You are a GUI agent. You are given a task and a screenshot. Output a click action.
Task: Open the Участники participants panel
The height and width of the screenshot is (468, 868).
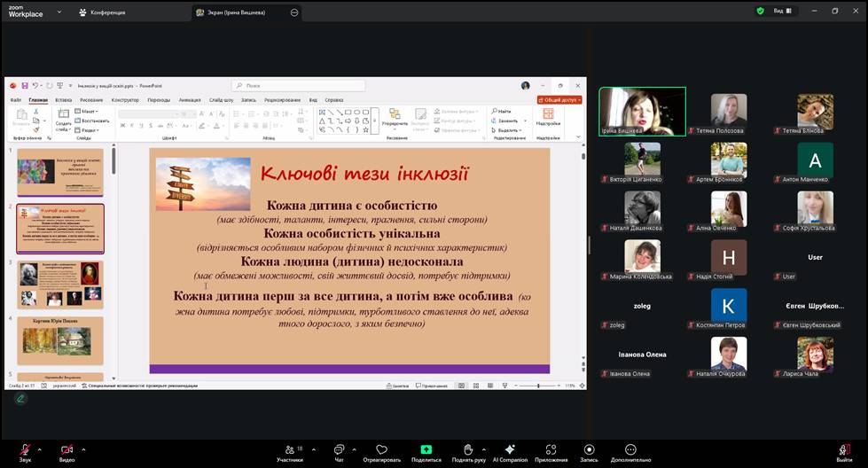coord(289,450)
